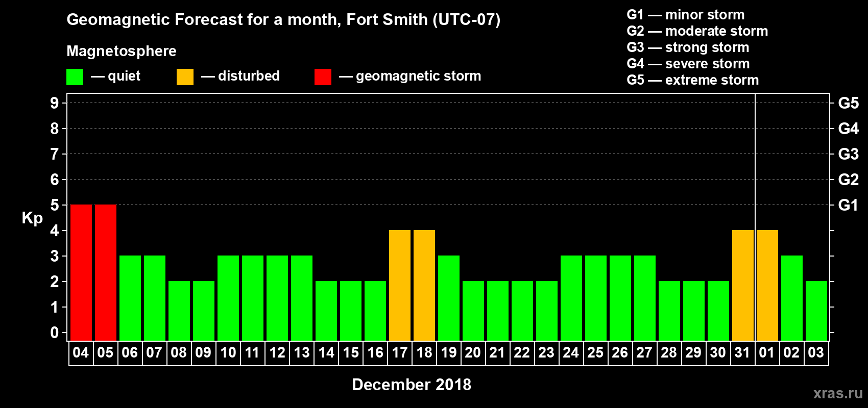The height and width of the screenshot is (408, 868).
Task: Click the 'quiet' legend label
Action: [x=124, y=76]
